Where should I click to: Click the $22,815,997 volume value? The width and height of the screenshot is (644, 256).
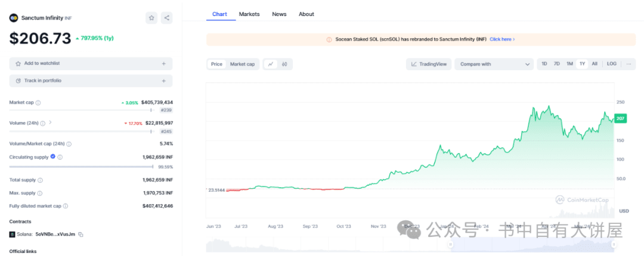[159, 123]
